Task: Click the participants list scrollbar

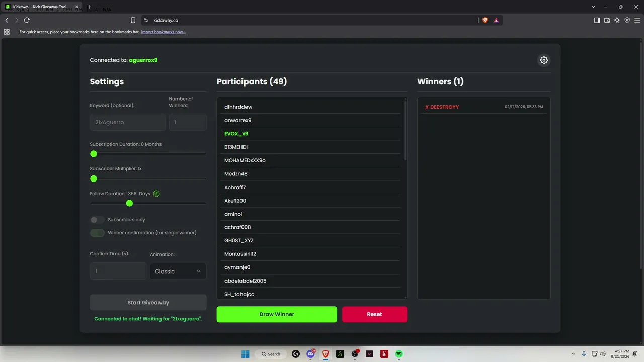Action: coord(405,131)
